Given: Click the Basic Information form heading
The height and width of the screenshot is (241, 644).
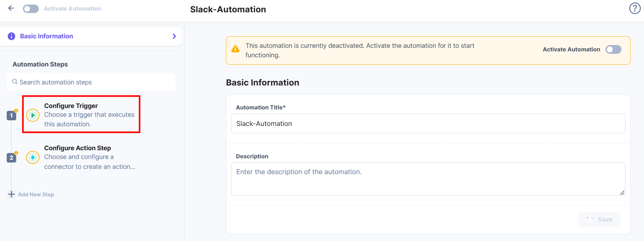Looking at the screenshot, I should (263, 83).
